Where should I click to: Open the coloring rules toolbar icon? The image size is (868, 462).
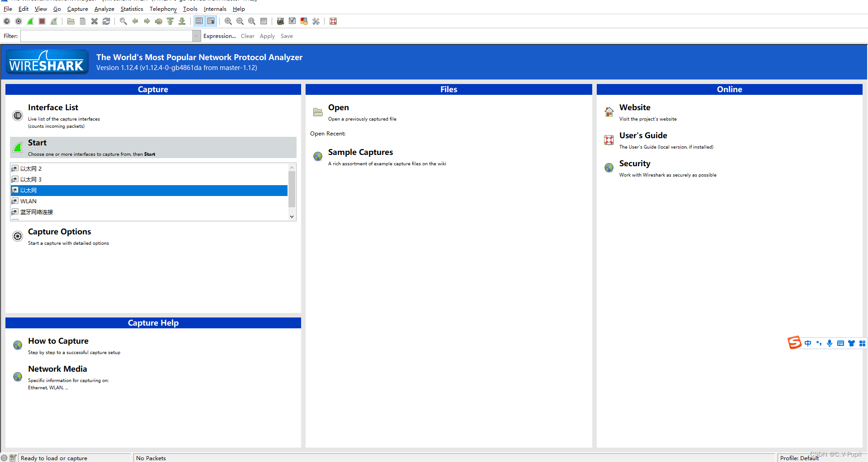(x=304, y=21)
